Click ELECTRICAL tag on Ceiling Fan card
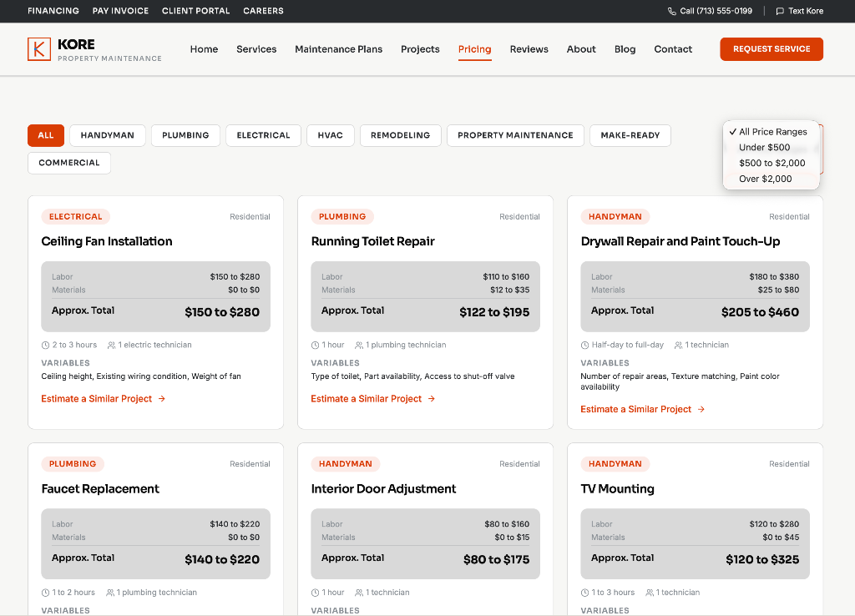Image resolution: width=855 pixels, height=616 pixels. pos(76,216)
